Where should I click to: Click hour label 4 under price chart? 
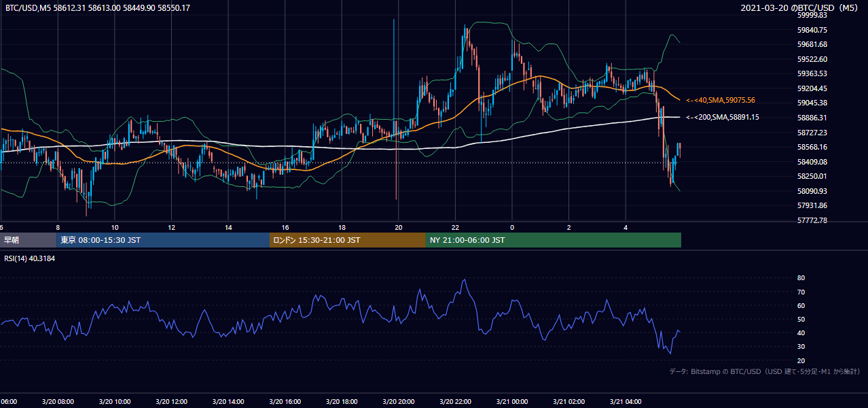click(x=626, y=228)
